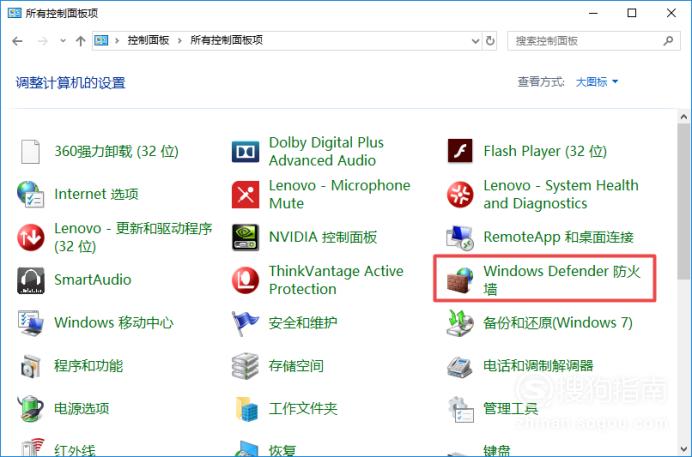Open the 存储空间 drives icon

(x=245, y=366)
